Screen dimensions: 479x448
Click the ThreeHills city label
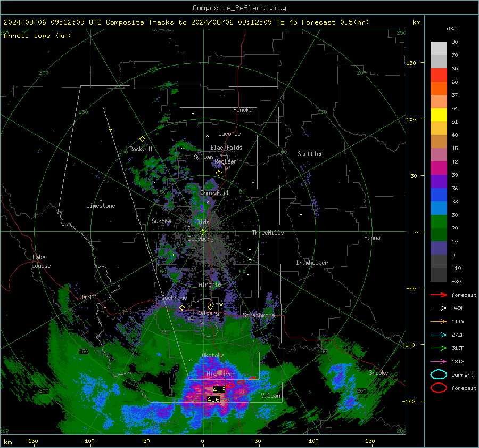click(268, 233)
